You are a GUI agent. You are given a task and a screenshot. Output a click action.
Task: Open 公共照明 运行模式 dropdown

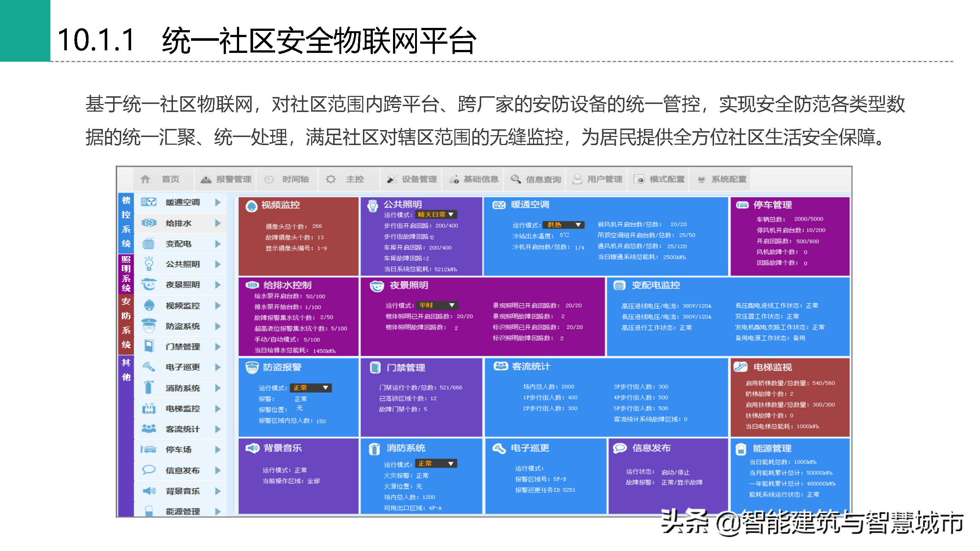(x=436, y=215)
